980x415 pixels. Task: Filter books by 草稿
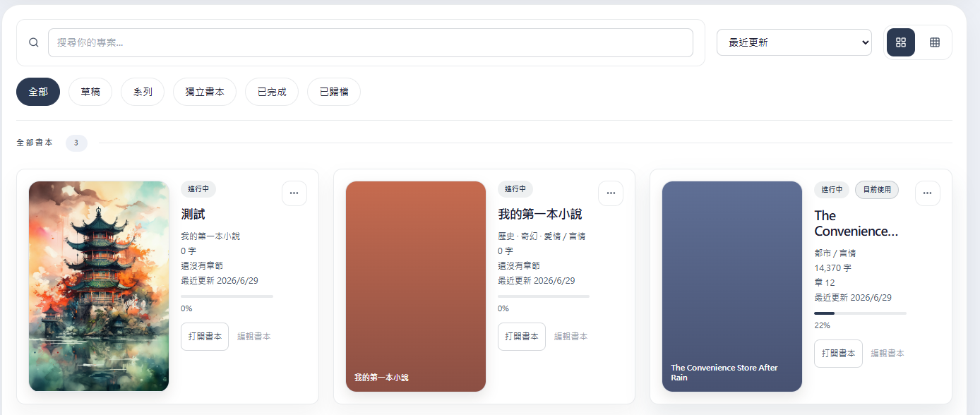pyautogui.click(x=90, y=92)
